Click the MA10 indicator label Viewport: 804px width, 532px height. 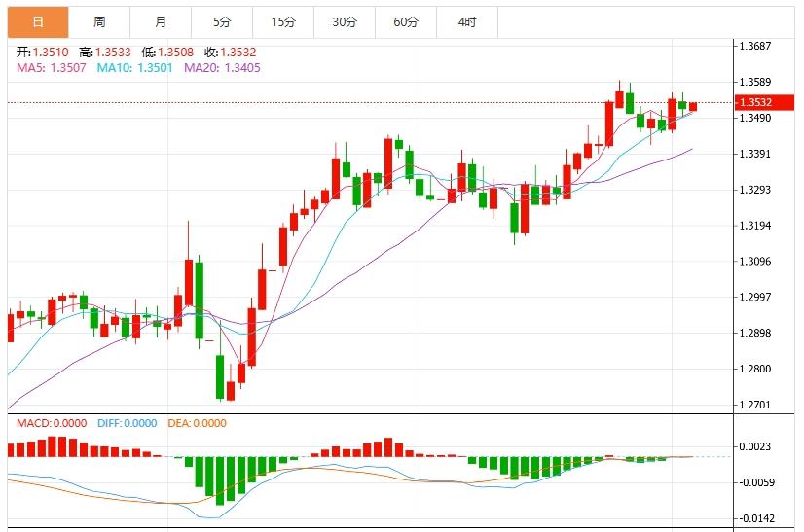pos(134,68)
